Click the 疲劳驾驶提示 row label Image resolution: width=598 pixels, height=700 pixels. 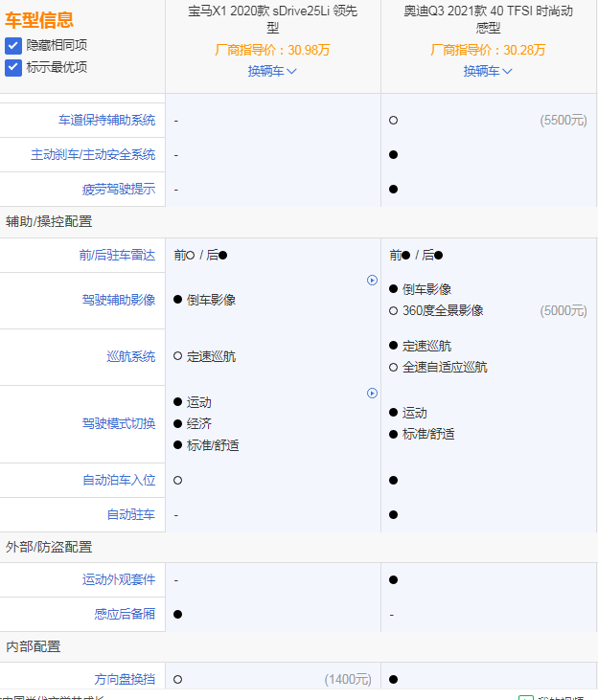pyautogui.click(x=119, y=190)
